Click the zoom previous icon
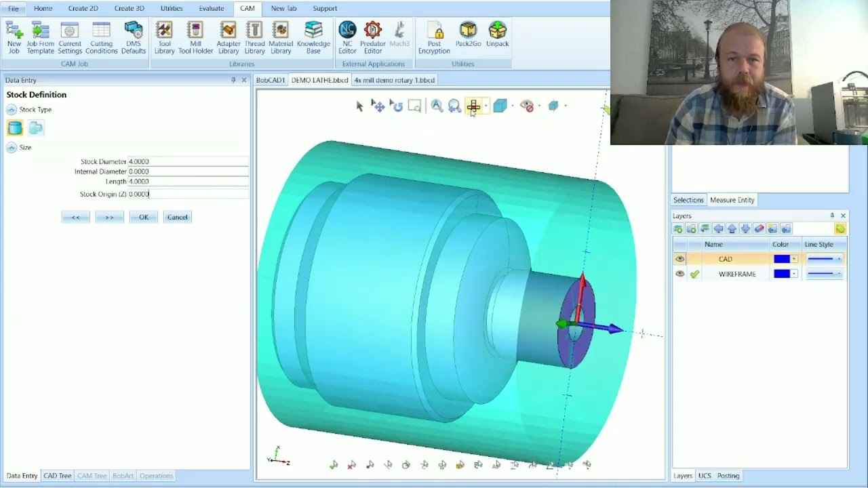Image resolution: width=868 pixels, height=488 pixels. (454, 106)
